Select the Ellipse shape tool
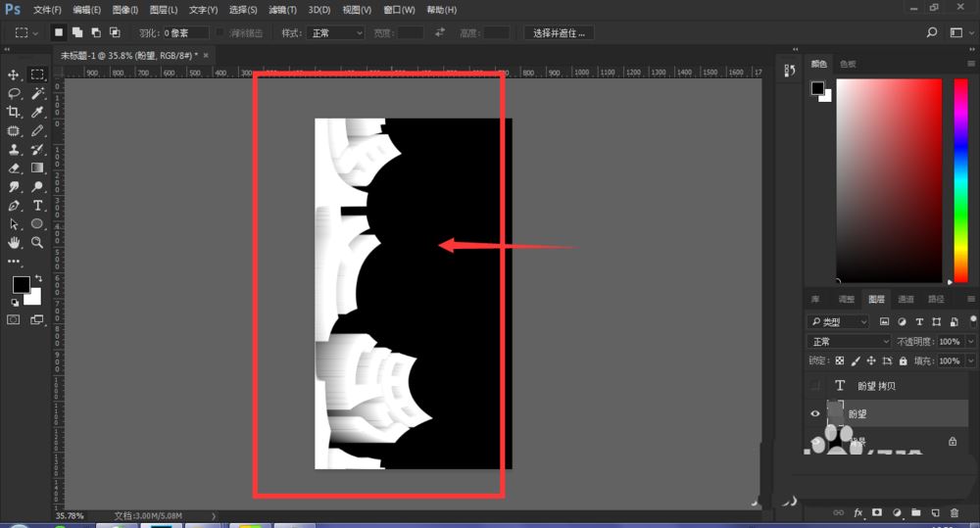 pyautogui.click(x=37, y=223)
